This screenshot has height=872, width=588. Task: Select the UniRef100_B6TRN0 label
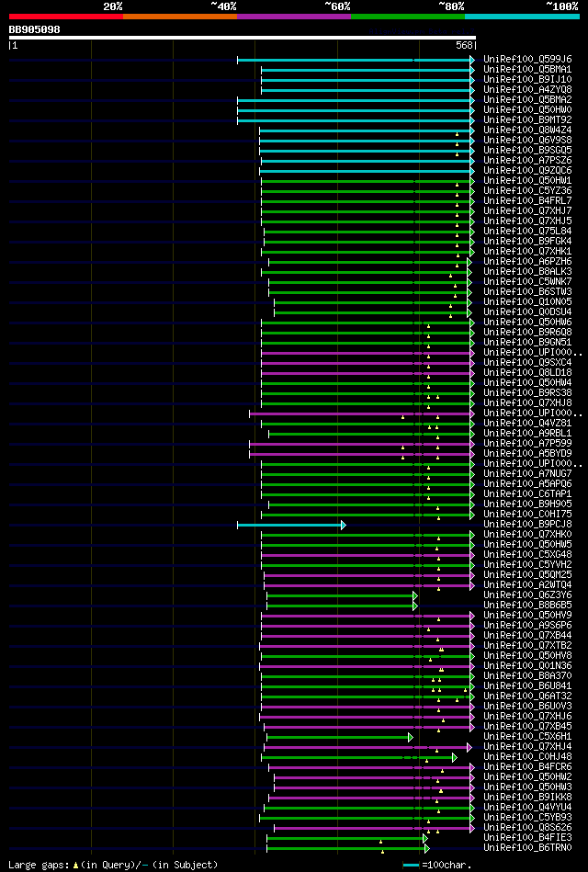[x=528, y=849]
